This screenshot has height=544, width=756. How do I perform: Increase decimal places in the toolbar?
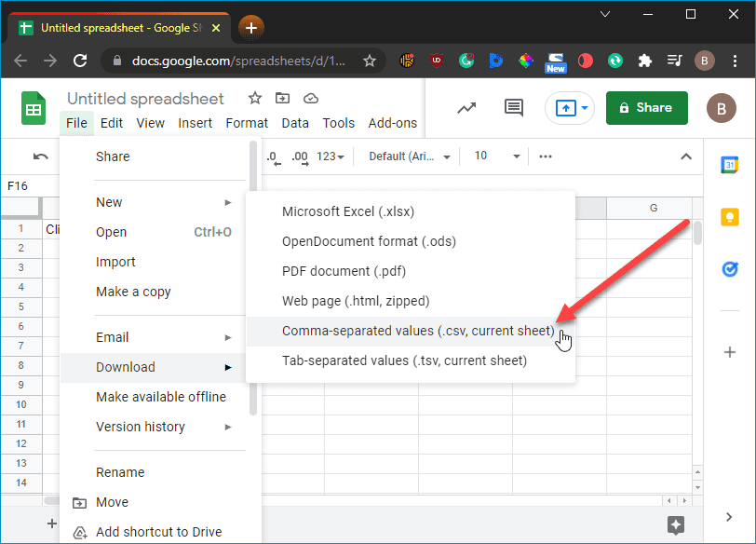[x=296, y=160]
